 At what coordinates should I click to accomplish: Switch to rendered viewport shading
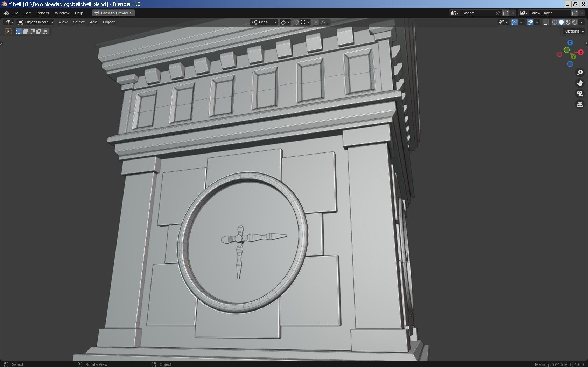[x=575, y=22]
